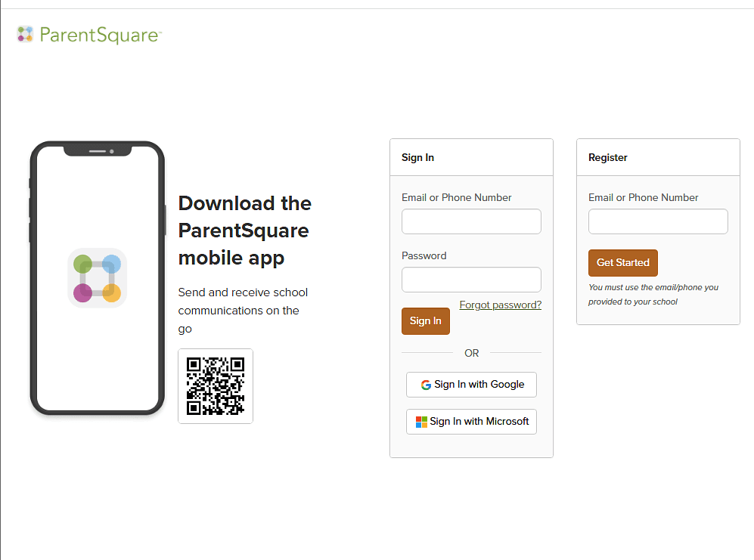Click the Download the ParentSquare mobile app heading
The width and height of the screenshot is (754, 560).
(x=245, y=230)
